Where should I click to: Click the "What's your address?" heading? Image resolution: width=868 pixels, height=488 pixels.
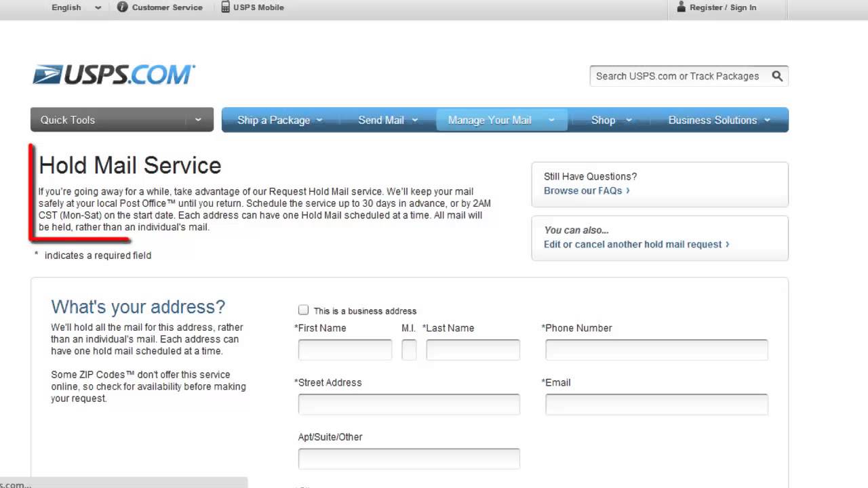138,306
